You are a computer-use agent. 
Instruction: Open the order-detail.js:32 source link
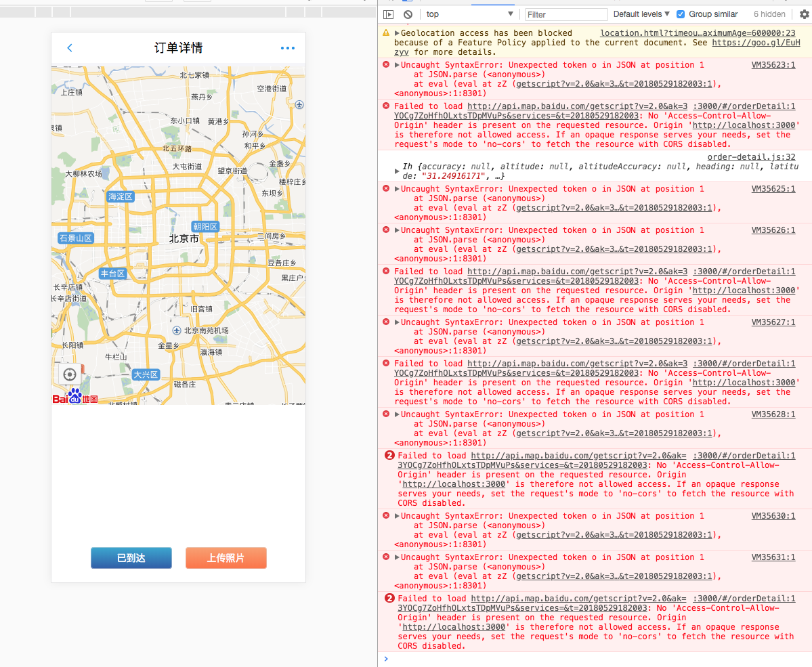click(751, 156)
